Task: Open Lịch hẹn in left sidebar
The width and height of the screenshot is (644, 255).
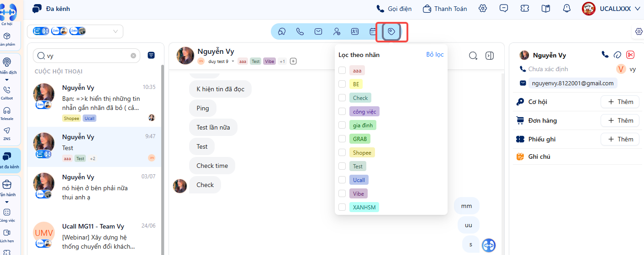Action: [7, 236]
